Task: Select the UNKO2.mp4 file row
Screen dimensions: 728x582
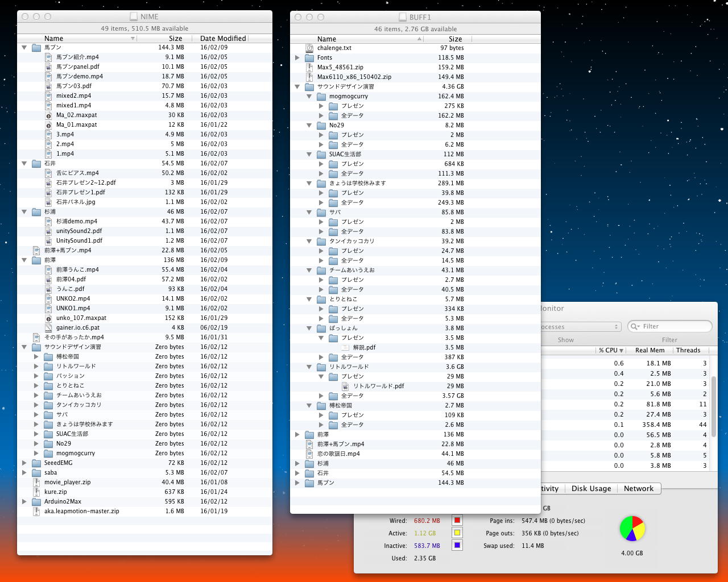Action: click(144, 298)
